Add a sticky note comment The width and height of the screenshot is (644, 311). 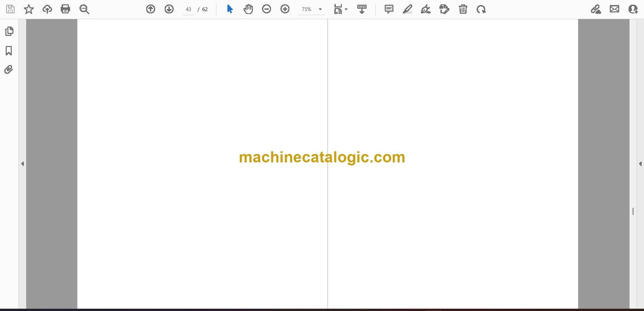pos(389,9)
